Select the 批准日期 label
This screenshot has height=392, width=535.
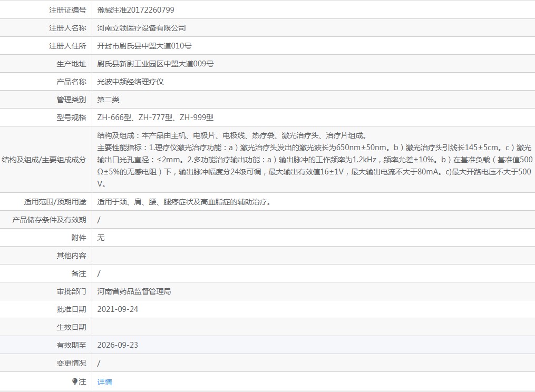tap(71, 309)
